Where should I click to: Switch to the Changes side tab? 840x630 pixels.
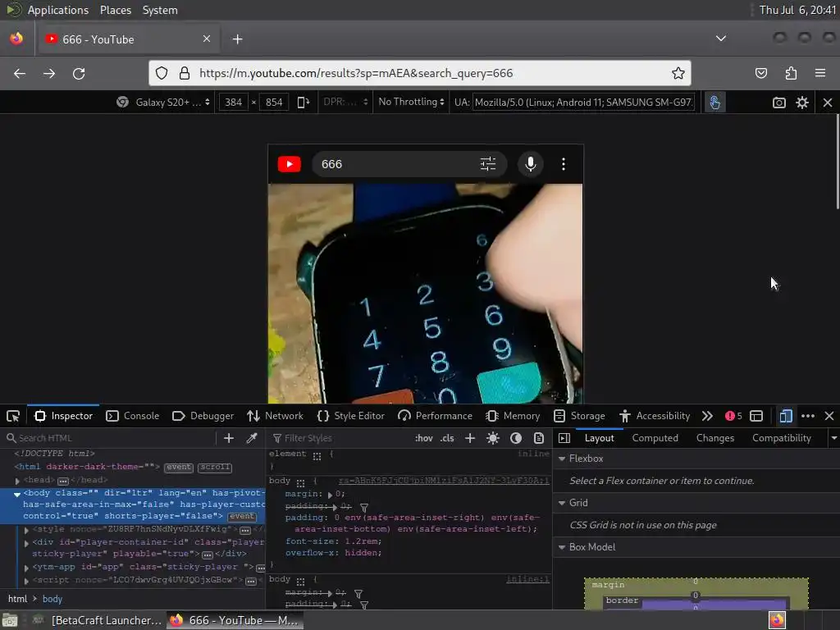715,438
